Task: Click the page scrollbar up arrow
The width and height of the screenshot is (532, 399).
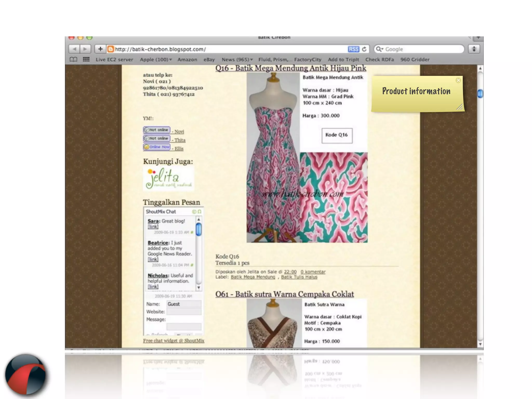Action: [x=480, y=68]
